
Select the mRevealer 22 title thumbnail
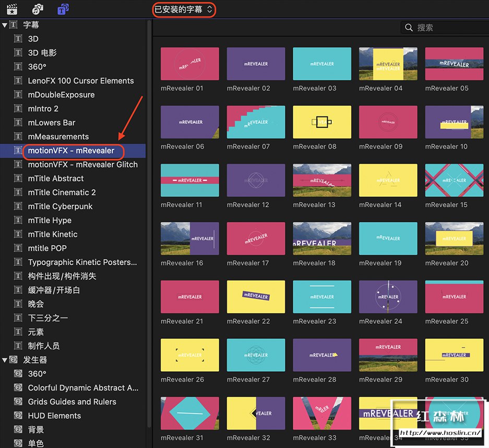[256, 297]
